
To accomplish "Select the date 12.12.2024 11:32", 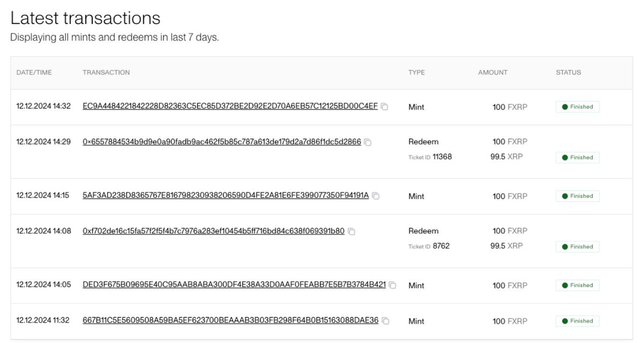I will pyautogui.click(x=43, y=320).
